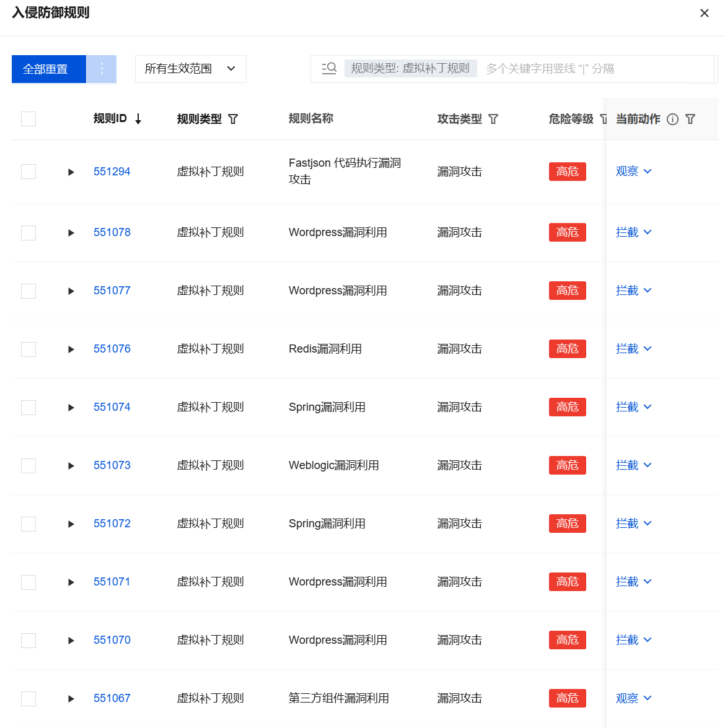Check the box for rule 551071
This screenshot has height=728, width=725.
click(x=29, y=582)
